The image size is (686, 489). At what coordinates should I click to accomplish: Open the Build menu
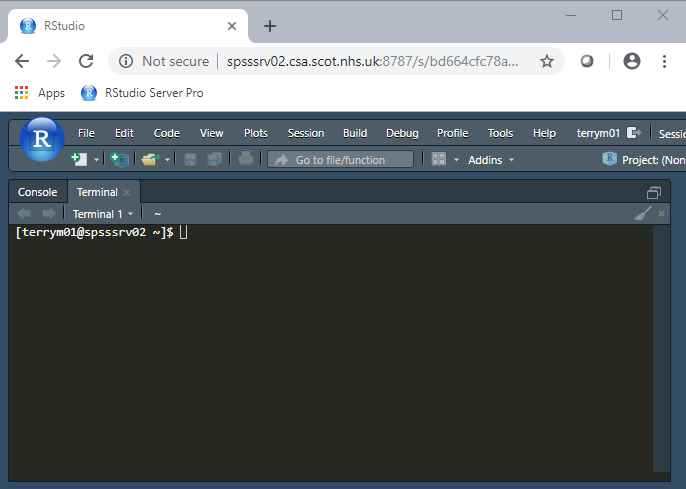[x=355, y=133]
